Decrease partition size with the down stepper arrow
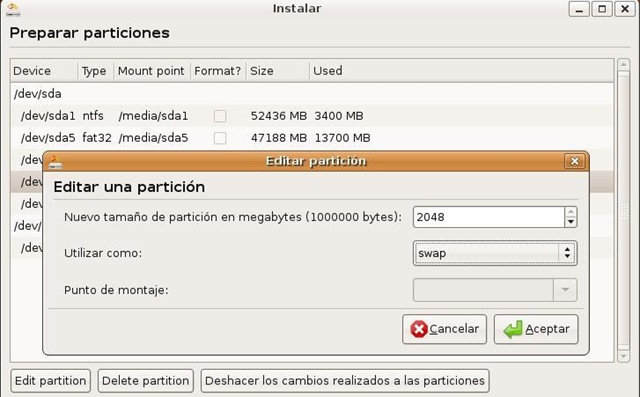 pyautogui.click(x=571, y=222)
